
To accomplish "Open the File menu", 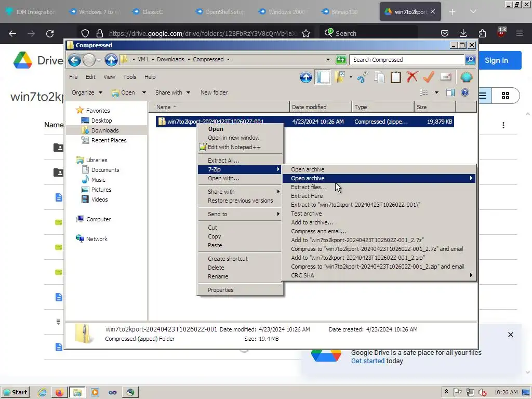I will (73, 77).
